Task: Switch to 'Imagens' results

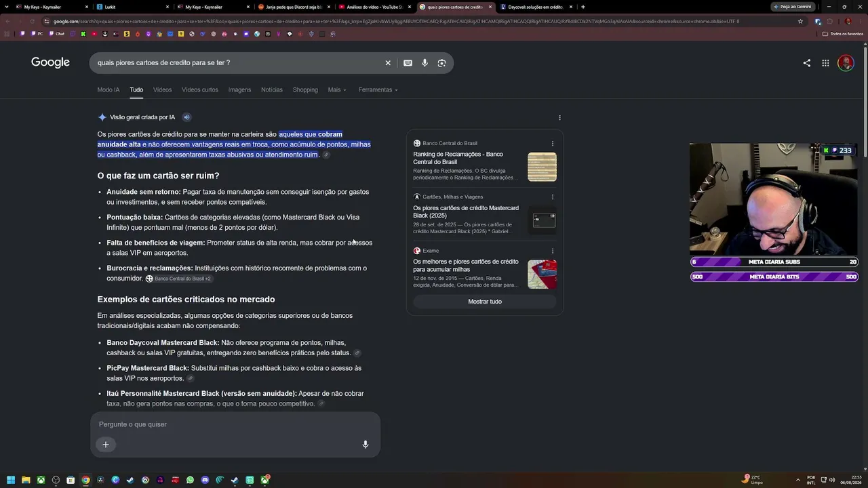Action: (x=239, y=90)
